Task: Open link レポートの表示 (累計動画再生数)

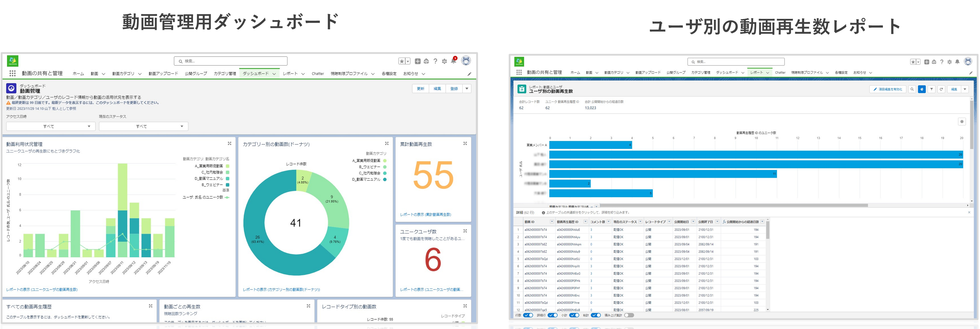Action: click(x=425, y=215)
